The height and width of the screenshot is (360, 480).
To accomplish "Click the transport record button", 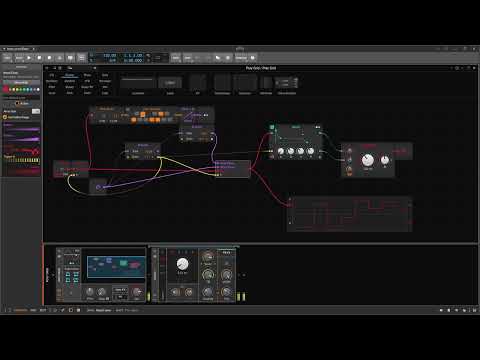I will 49,58.
